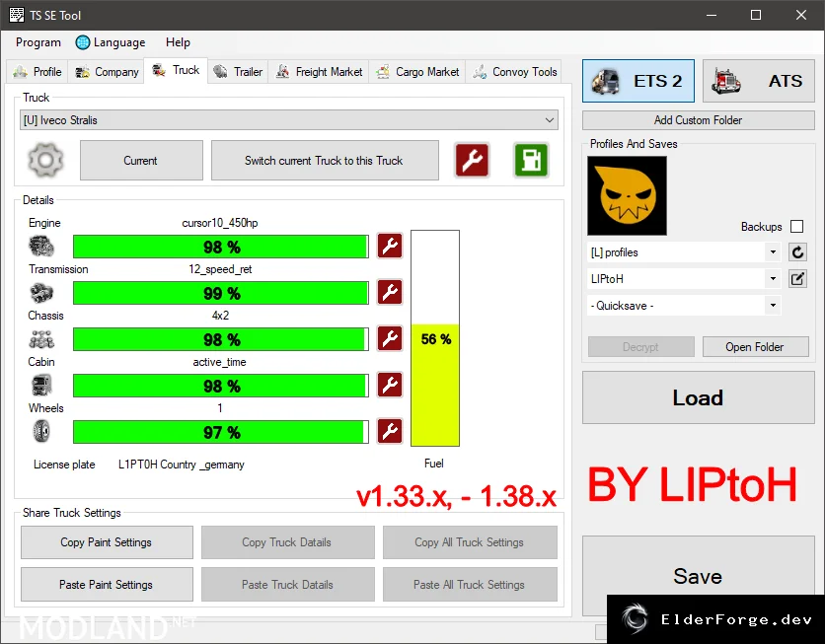Screen dimensions: 825x644
Task: Enable the Backups checkbox
Action: click(x=797, y=227)
